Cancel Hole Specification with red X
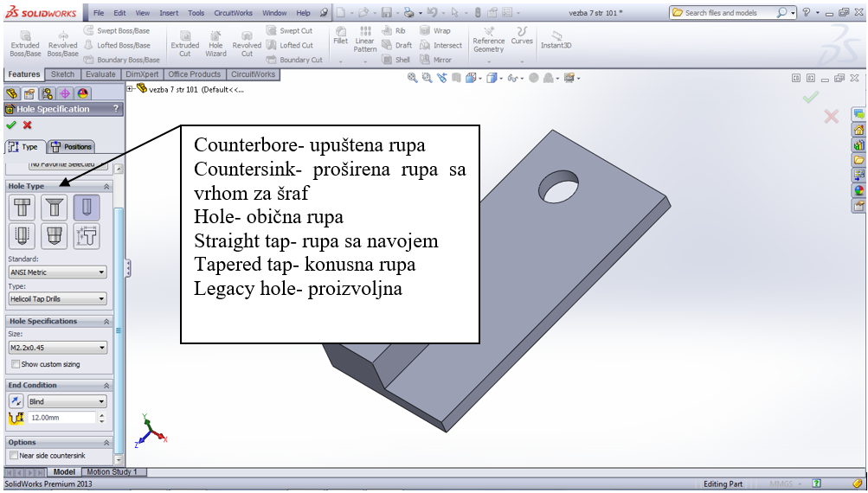This screenshot has width=868, height=493. click(27, 125)
